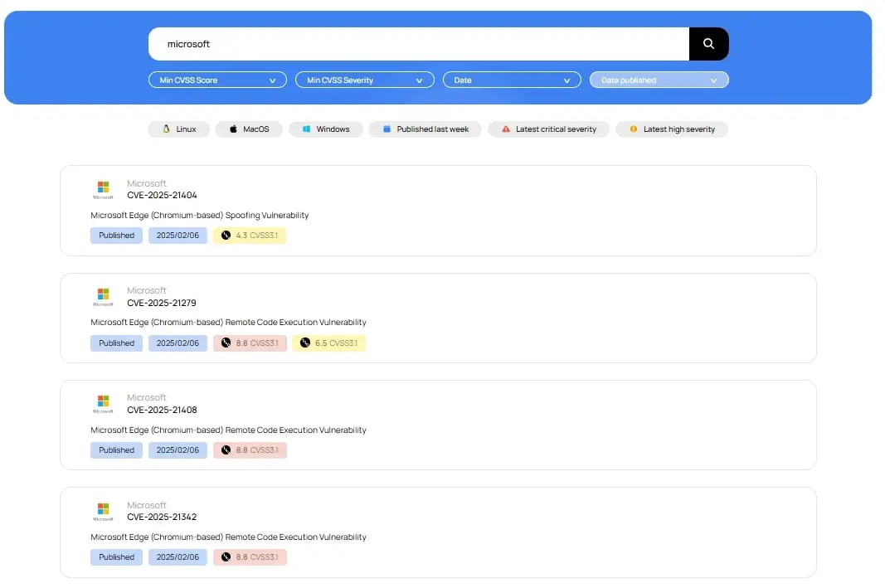This screenshot has width=885, height=588.
Task: Click 2025/02/06 date tag on CVE-2025-21342
Action: (177, 557)
